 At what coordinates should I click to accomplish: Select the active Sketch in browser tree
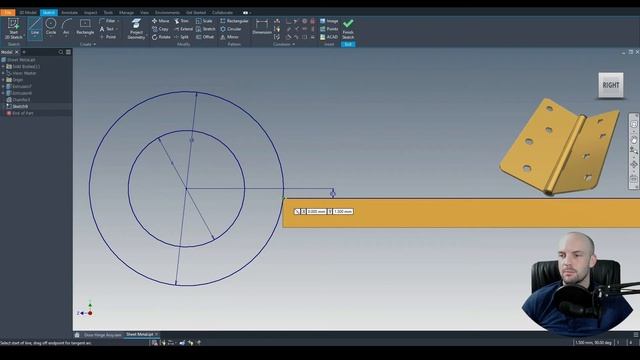pyautogui.click(x=17, y=106)
